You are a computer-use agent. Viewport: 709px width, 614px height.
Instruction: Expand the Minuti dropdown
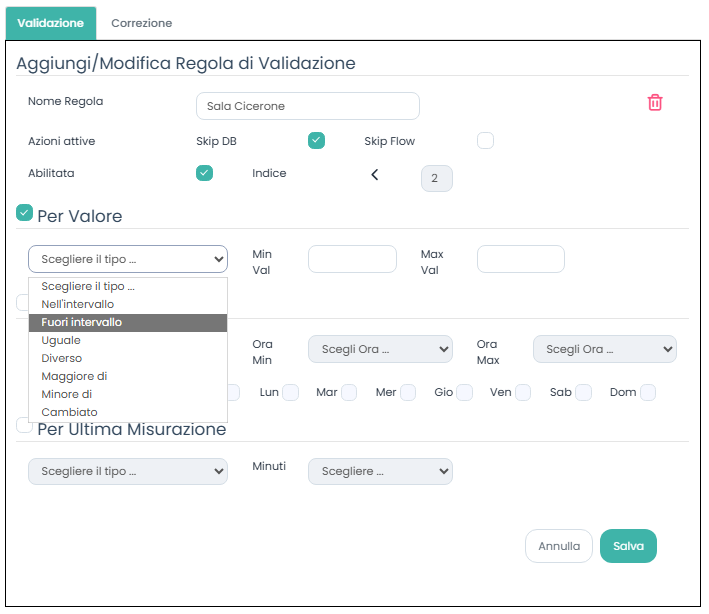(x=380, y=471)
